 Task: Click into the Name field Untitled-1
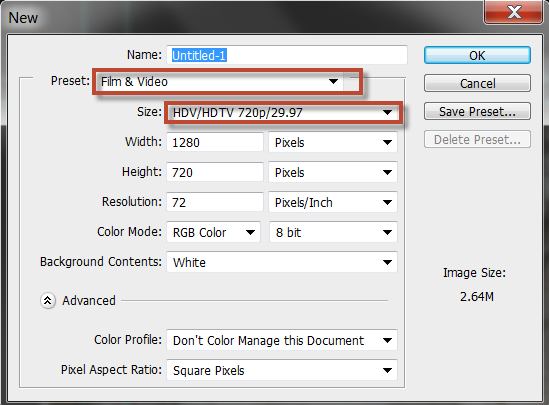[x=287, y=55]
